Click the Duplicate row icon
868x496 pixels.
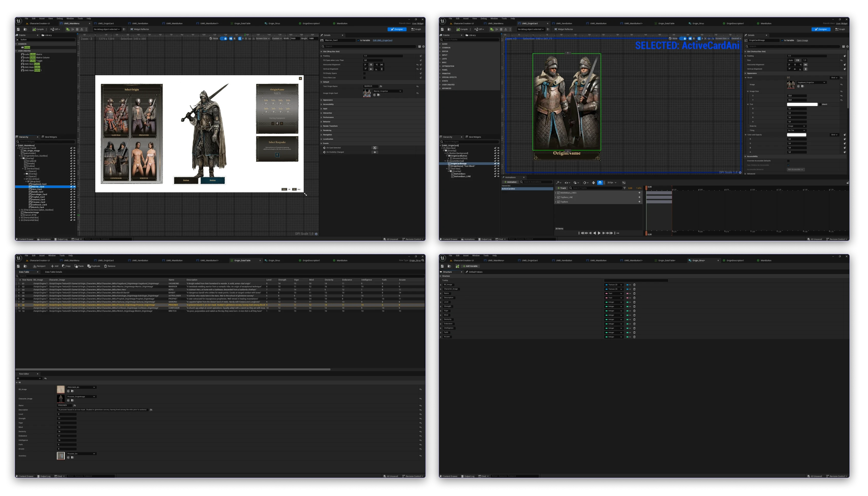pos(89,266)
